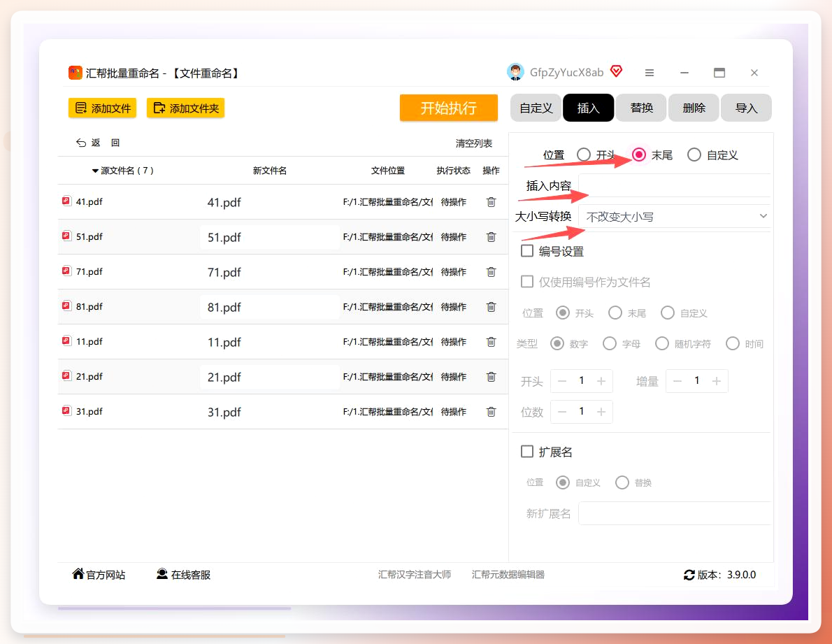
Task: Choose 替换 extension position radio
Action: 622,482
